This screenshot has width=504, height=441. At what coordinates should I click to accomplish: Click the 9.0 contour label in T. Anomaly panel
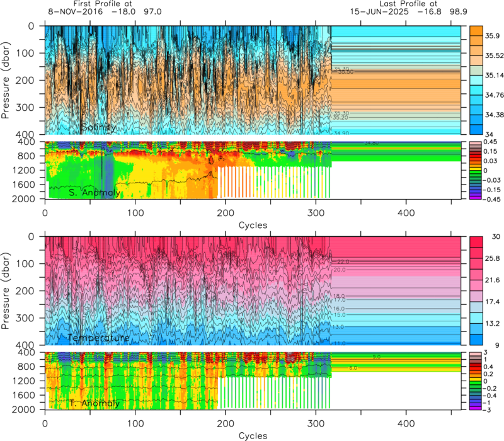click(376, 357)
